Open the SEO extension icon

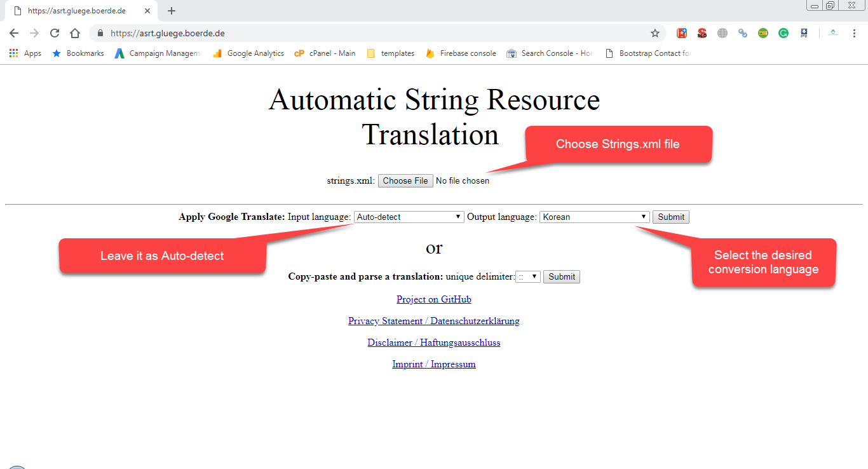point(702,33)
